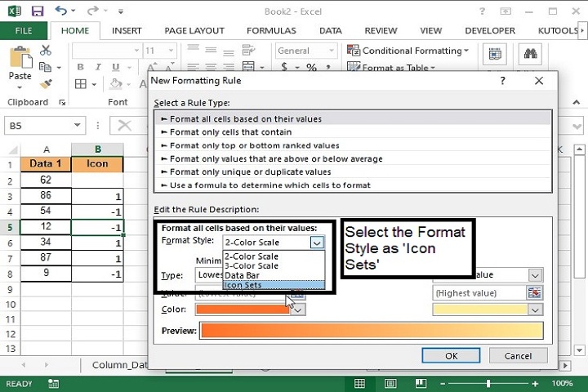Collapse the ribbon with the up chevron
The image size is (588, 392).
click(x=577, y=102)
